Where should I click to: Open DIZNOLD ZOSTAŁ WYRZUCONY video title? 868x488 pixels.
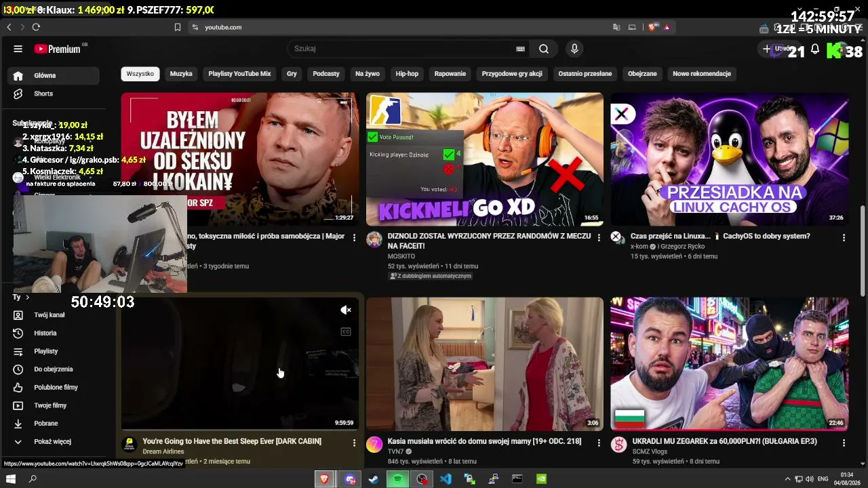click(489, 241)
